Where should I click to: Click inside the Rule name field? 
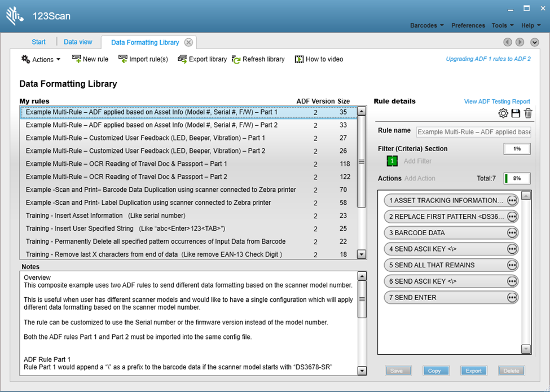[474, 131]
